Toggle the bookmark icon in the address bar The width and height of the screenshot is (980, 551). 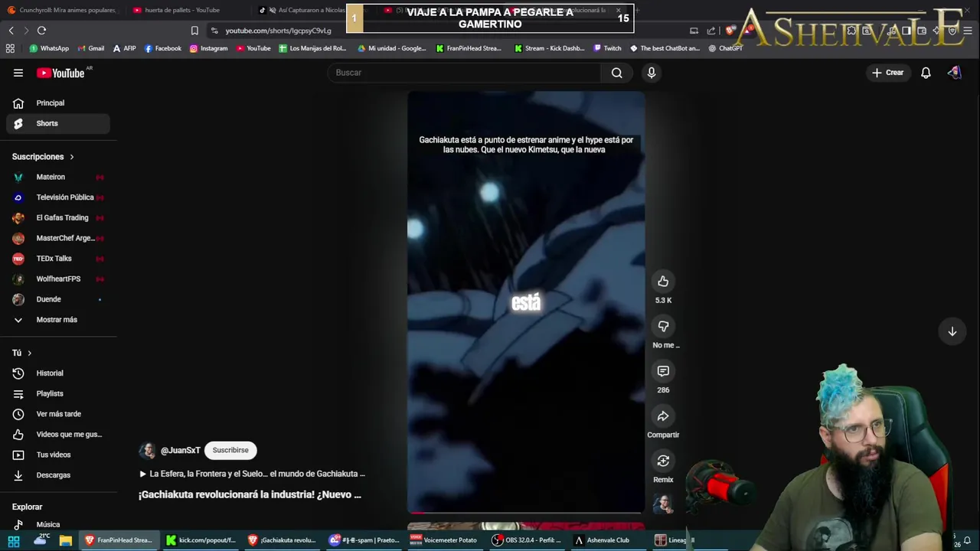194,31
